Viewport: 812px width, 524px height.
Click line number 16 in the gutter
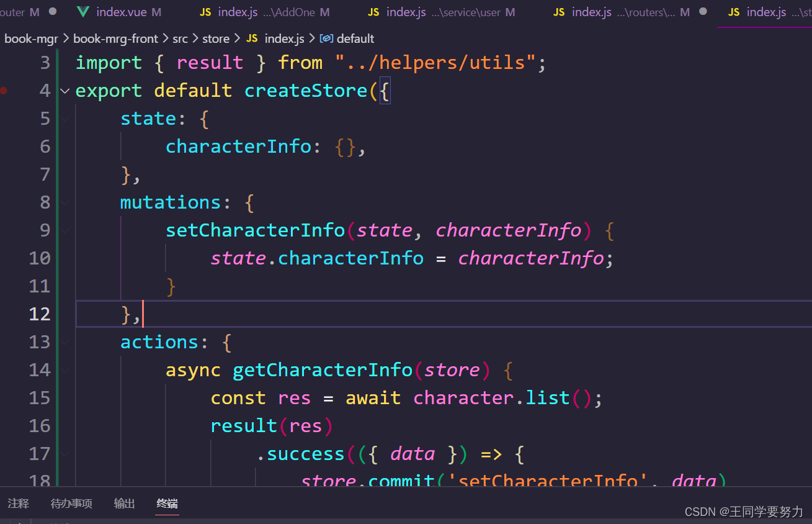40,426
